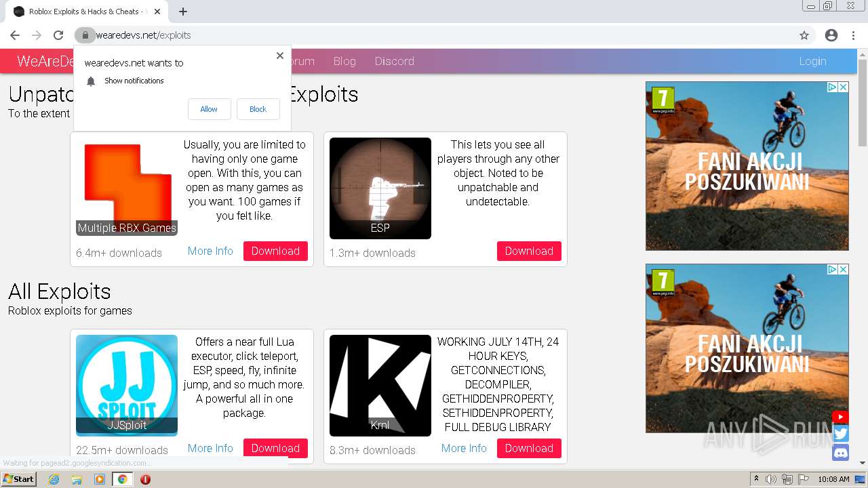Open the Discord social icon
The height and width of the screenshot is (488, 868).
click(x=841, y=453)
